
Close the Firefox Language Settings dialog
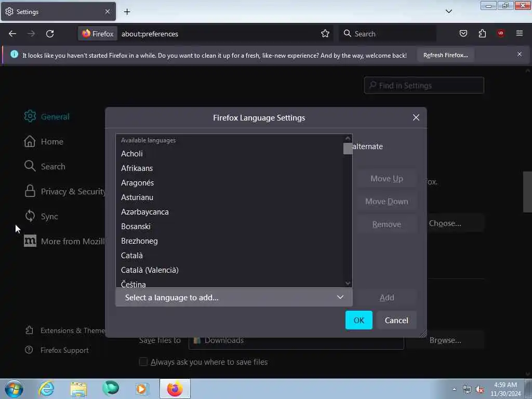click(416, 117)
